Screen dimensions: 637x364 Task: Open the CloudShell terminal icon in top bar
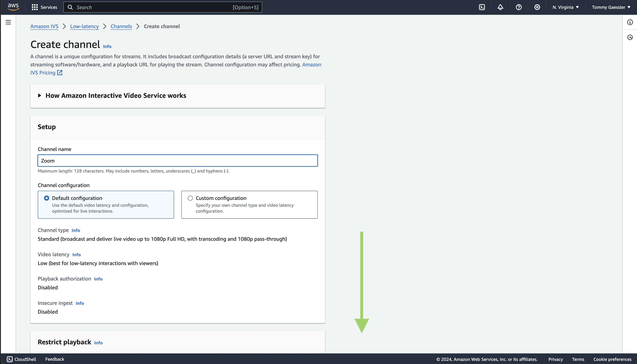(x=481, y=7)
